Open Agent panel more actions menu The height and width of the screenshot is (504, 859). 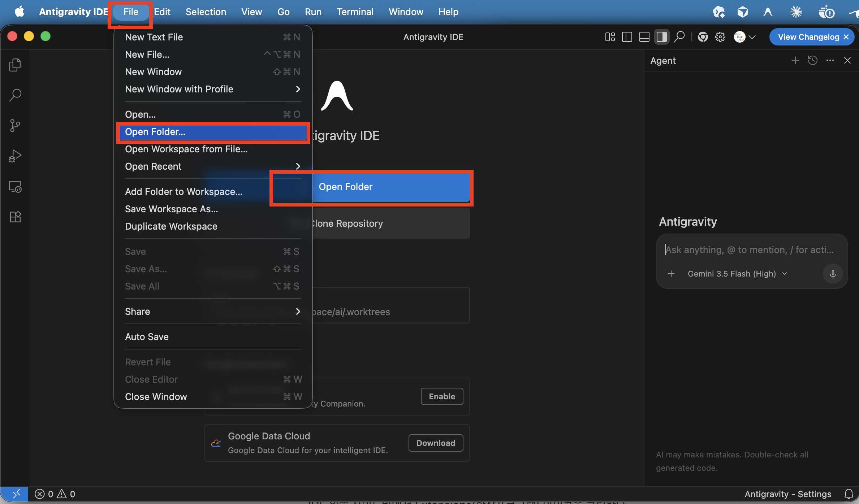pyautogui.click(x=830, y=60)
